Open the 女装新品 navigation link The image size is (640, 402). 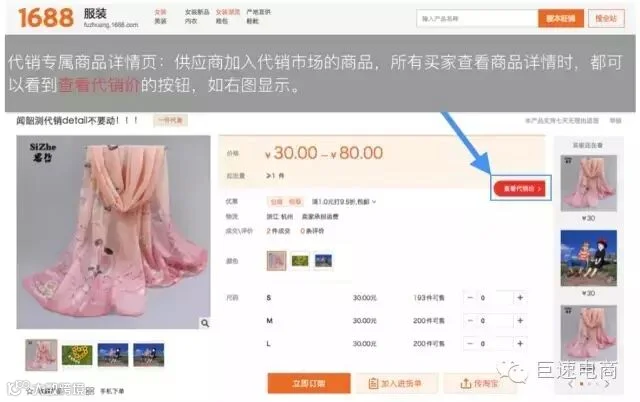[197, 12]
